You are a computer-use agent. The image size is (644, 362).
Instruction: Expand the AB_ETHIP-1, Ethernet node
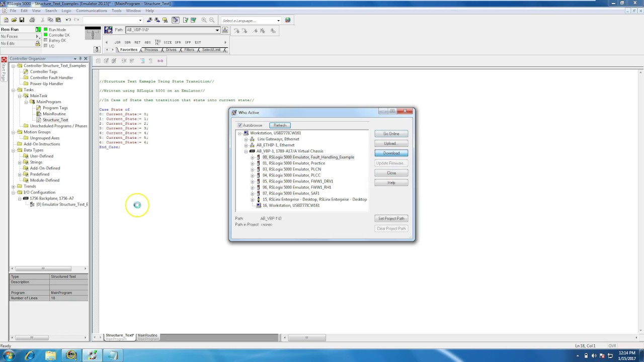click(246, 145)
